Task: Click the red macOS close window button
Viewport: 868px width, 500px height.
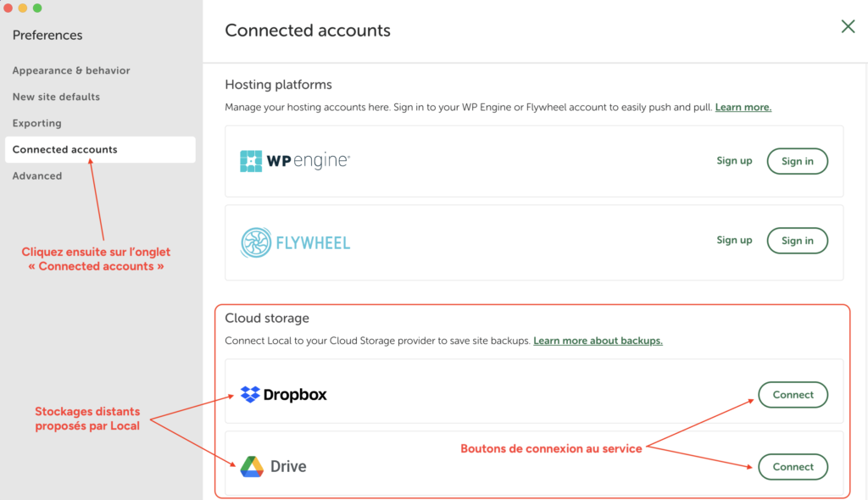Action: [x=8, y=8]
